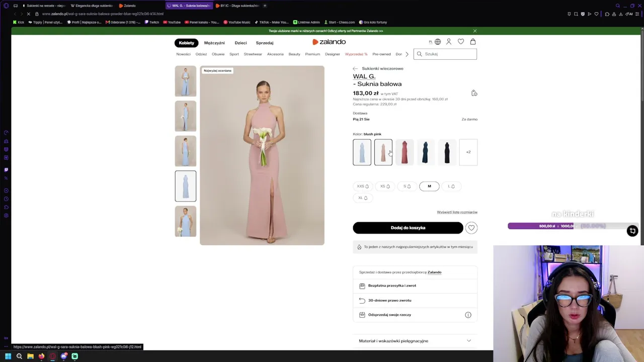Show the +2 more colors

[468, 152]
